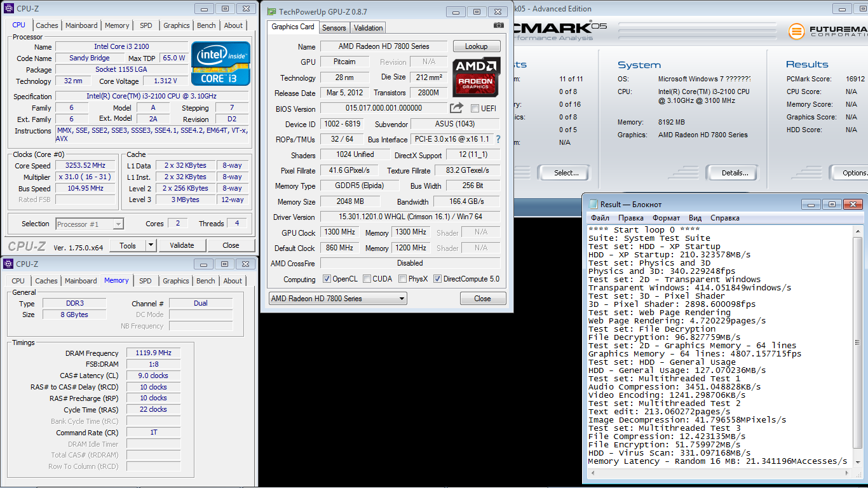Click the Futuremark logo icon
The image size is (868, 488).
point(797,32)
